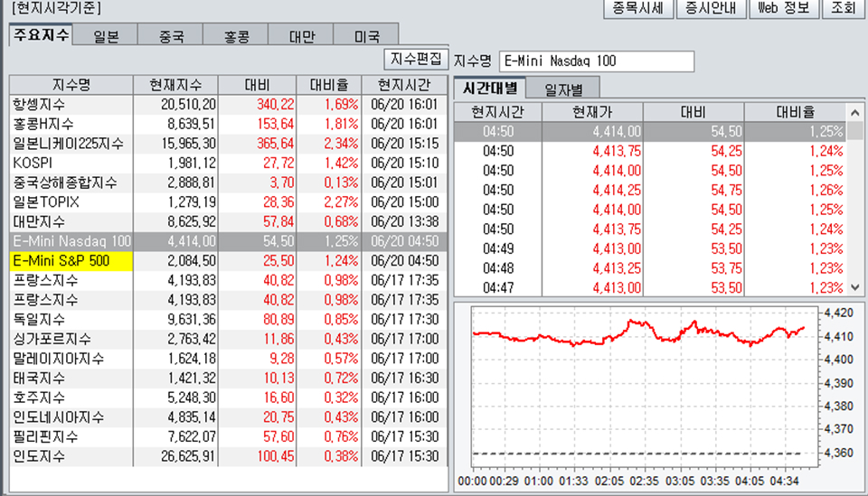Select the highlighted E-Mini S&P 500 row
This screenshot has height=496, width=868.
click(x=71, y=260)
